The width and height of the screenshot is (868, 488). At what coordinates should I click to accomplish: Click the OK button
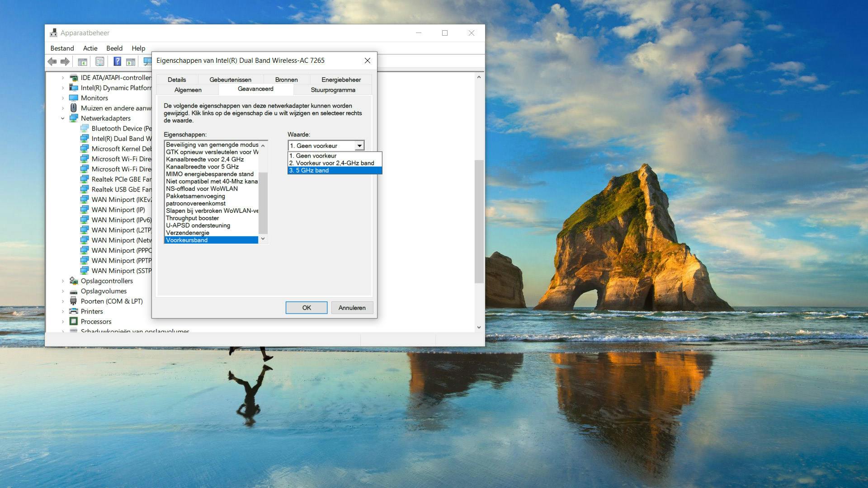pyautogui.click(x=307, y=308)
